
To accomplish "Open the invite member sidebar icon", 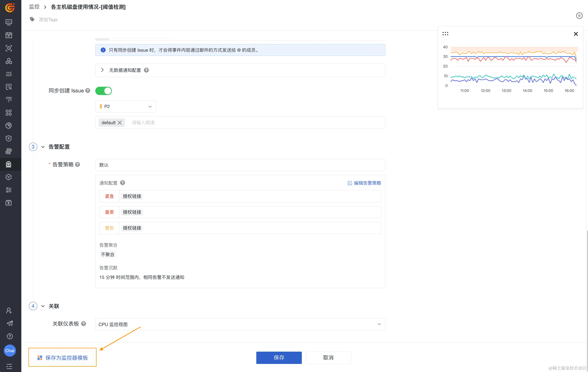I will tap(9, 310).
